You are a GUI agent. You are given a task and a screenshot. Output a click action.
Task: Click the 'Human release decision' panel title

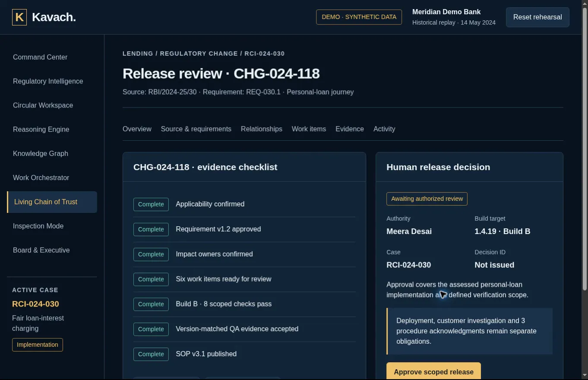tap(438, 167)
